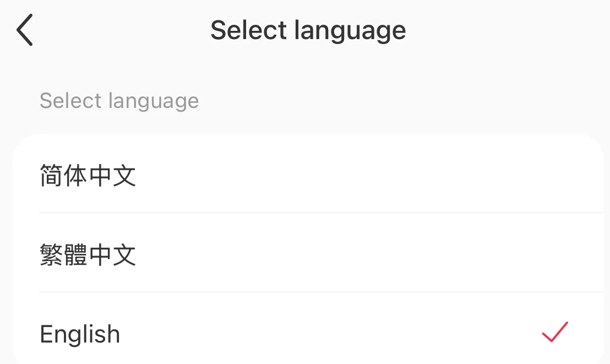
Task: Click the gray "Select language" section label
Action: point(119,101)
